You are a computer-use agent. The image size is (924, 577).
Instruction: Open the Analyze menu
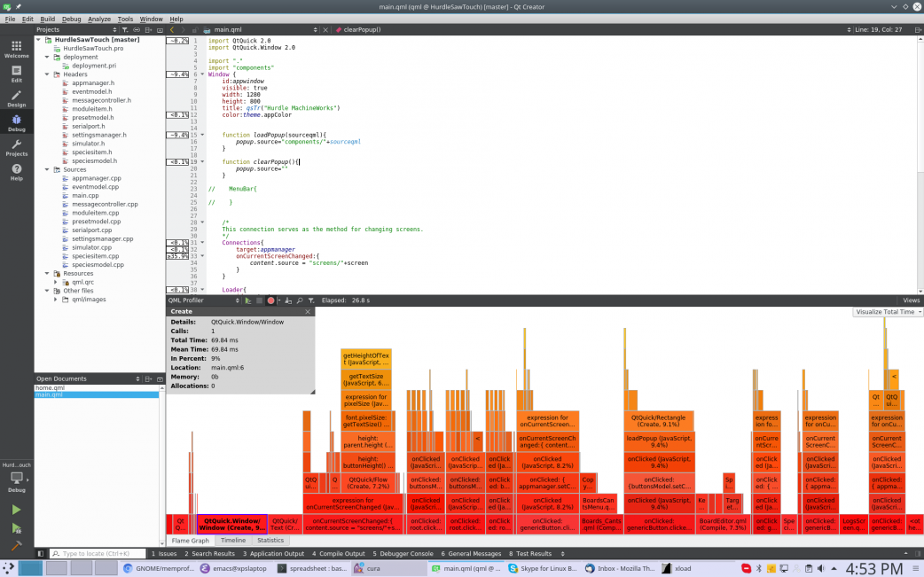[x=99, y=19]
